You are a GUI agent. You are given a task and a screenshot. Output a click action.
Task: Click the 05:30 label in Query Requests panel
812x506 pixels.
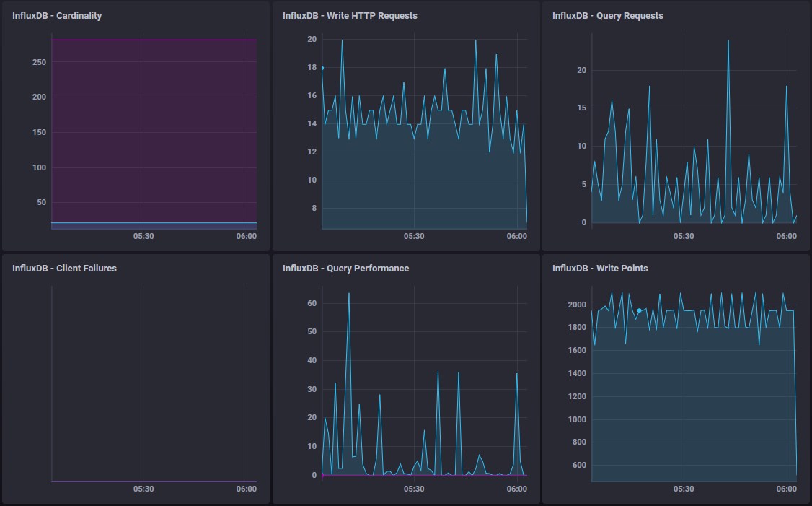point(684,236)
